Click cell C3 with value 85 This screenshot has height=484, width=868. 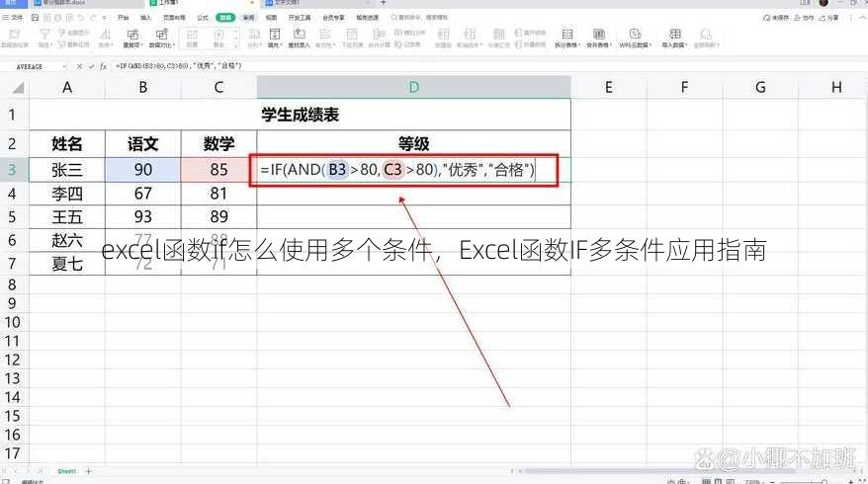218,169
